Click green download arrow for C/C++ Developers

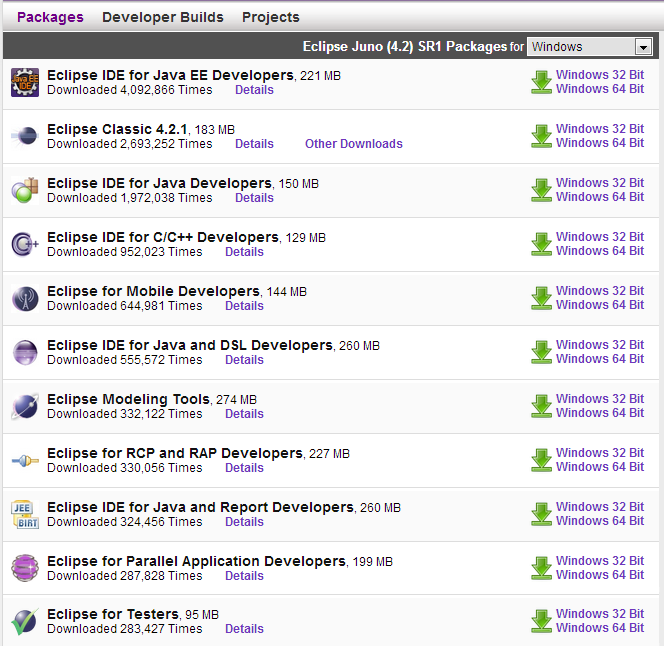[541, 244]
